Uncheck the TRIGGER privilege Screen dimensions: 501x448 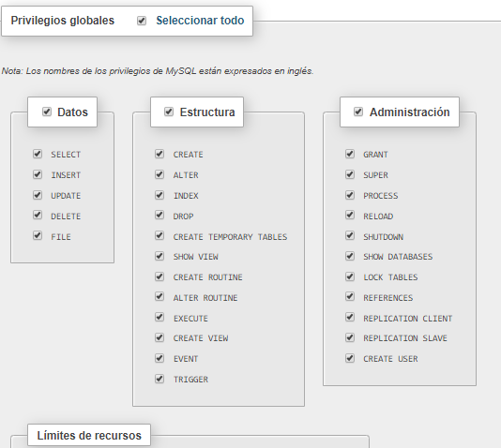[159, 379]
